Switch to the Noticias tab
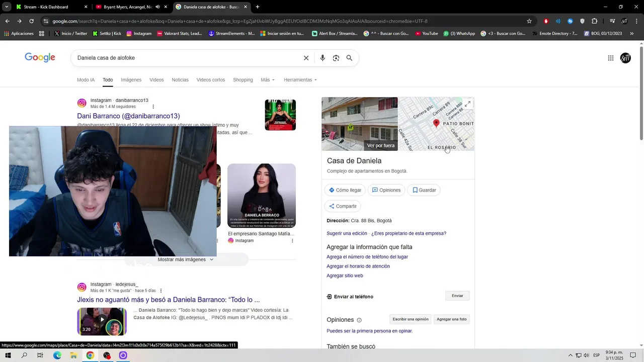The width and height of the screenshot is (644, 362). (180, 80)
